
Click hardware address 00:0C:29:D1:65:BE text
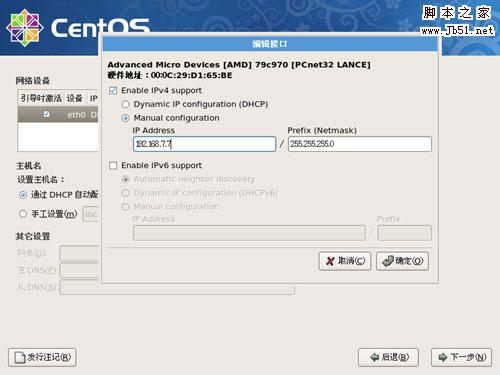click(192, 75)
